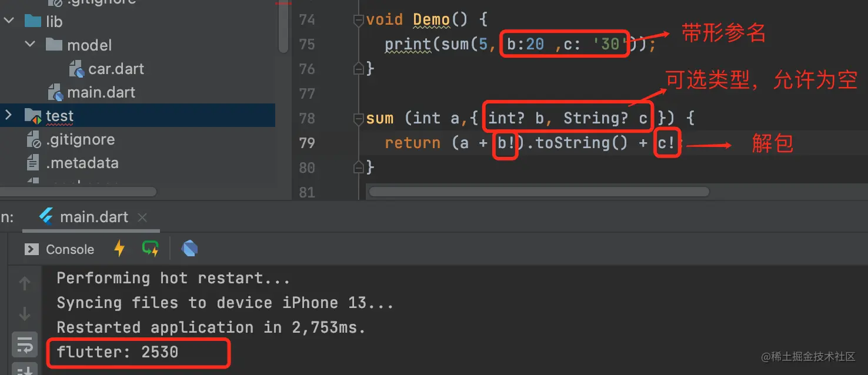The height and width of the screenshot is (375, 868).
Task: Fold the Demo function at line 74
Action: click(x=358, y=20)
